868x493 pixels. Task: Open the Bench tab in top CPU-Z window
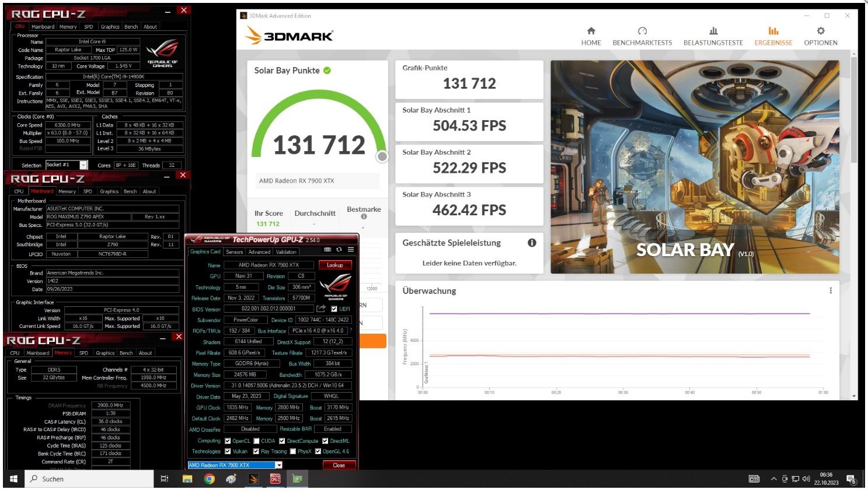click(x=131, y=27)
